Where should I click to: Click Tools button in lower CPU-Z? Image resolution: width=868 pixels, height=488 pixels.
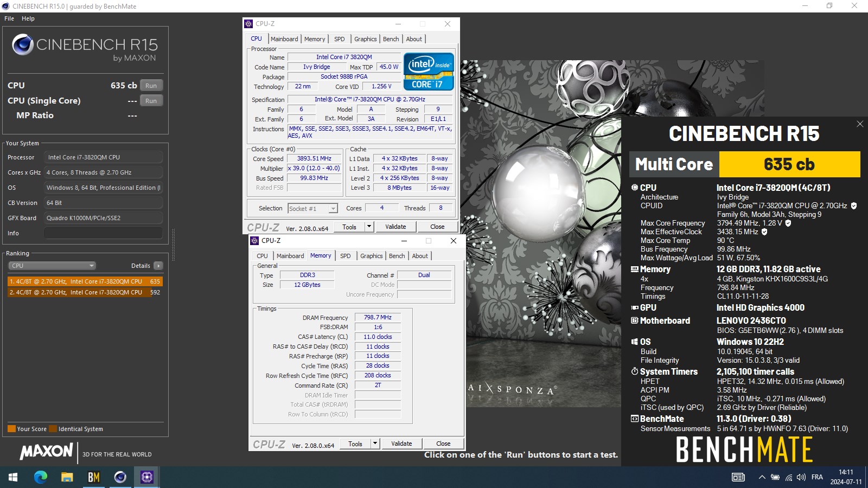tap(355, 444)
